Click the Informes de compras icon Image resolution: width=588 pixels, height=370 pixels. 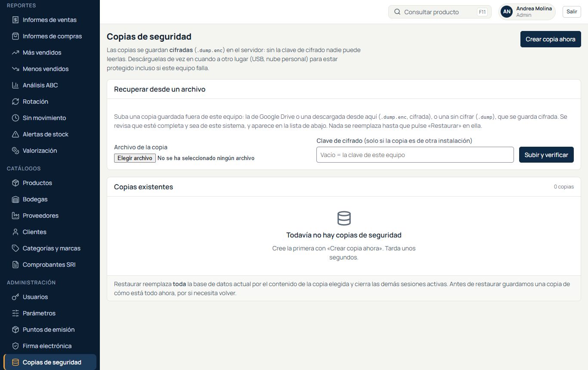pos(15,36)
